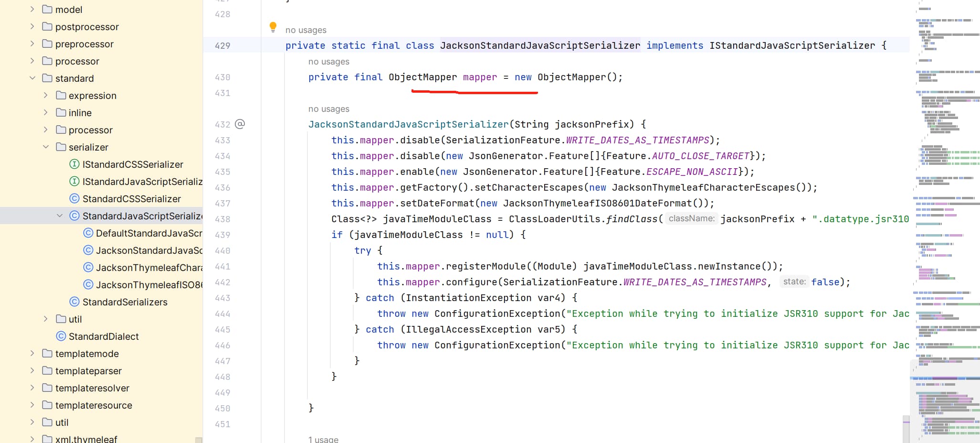This screenshot has height=443, width=980.
Task: Expand the expression folder
Action: tap(46, 96)
